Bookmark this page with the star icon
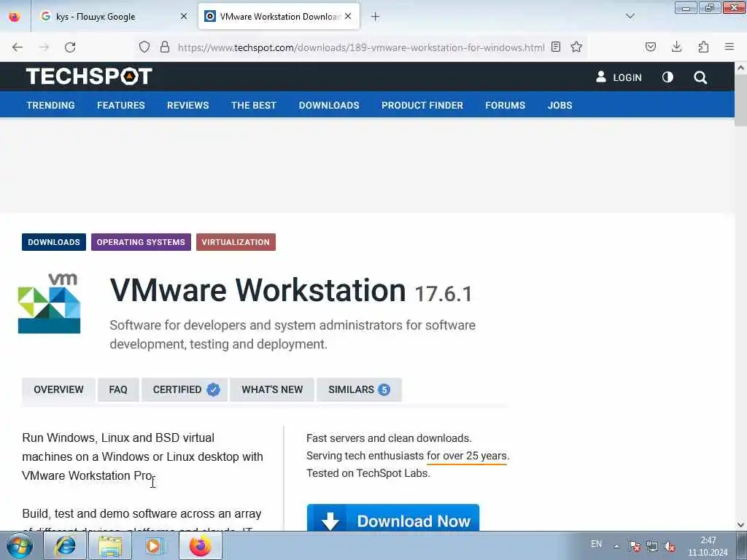This screenshot has height=560, width=747. [576, 47]
